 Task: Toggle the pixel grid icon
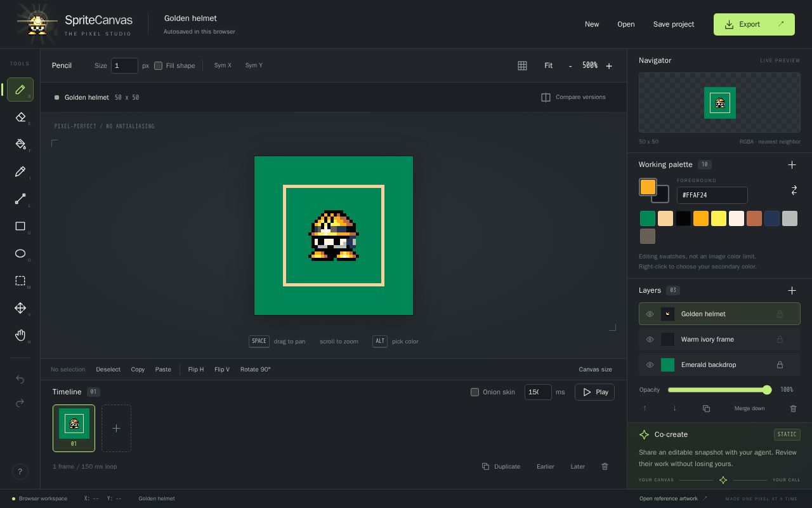click(x=522, y=65)
